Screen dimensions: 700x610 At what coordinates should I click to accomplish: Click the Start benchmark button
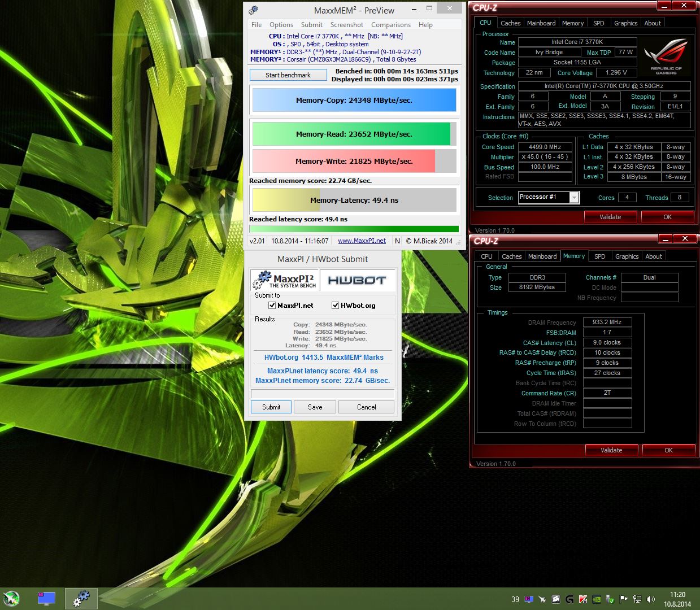[x=288, y=75]
